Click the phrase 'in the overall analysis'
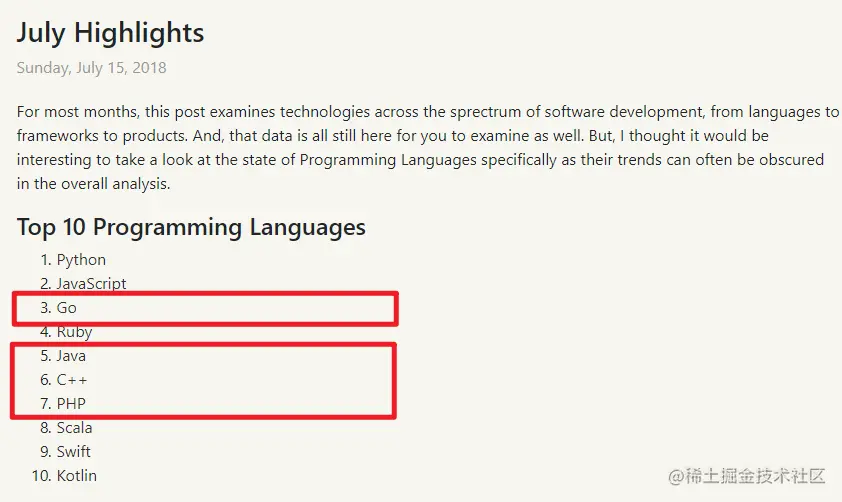This screenshot has height=502, width=842. coord(93,184)
